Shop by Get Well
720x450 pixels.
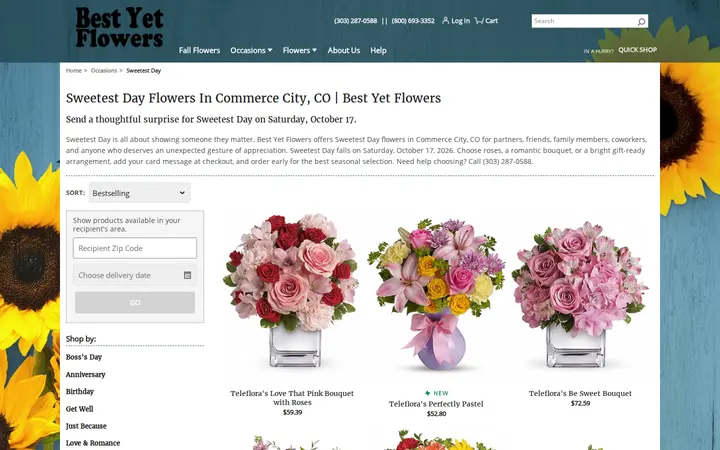[79, 409]
